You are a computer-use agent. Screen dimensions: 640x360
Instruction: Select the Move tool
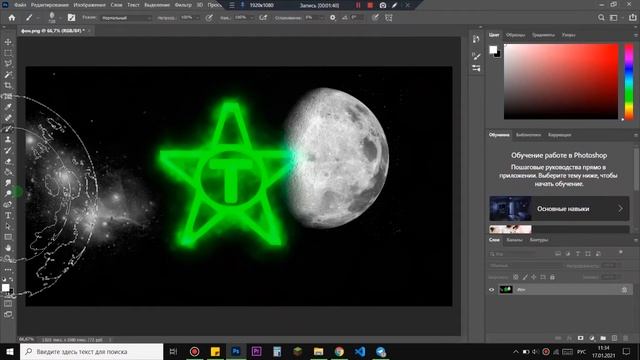coord(8,42)
